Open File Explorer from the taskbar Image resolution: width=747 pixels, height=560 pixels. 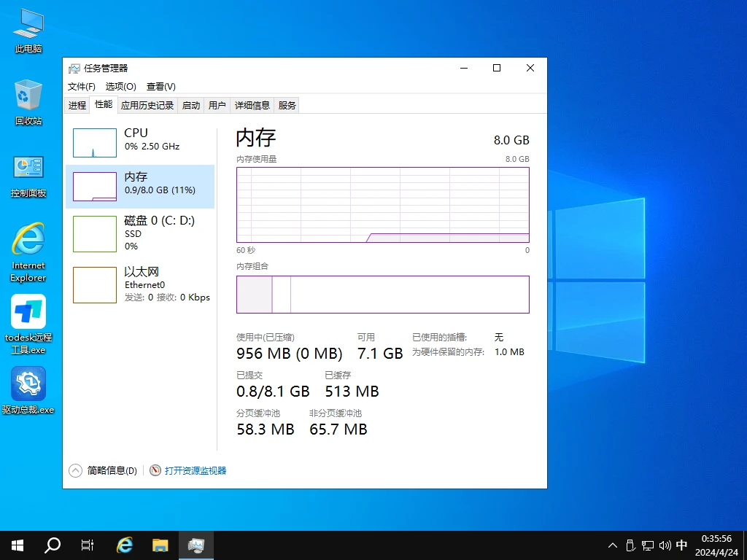click(x=160, y=545)
